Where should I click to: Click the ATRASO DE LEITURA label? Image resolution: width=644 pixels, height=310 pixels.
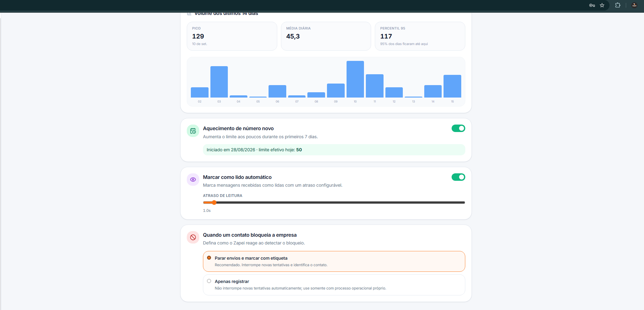pyautogui.click(x=223, y=196)
